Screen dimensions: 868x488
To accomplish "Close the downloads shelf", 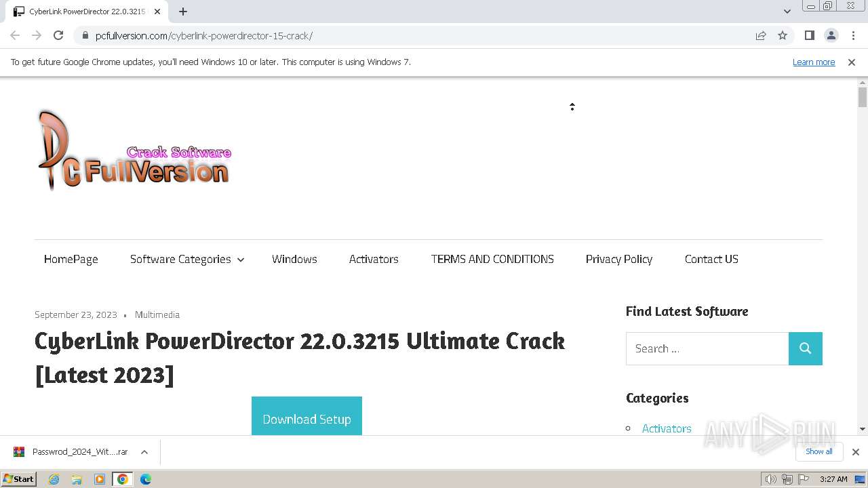I will point(856,452).
